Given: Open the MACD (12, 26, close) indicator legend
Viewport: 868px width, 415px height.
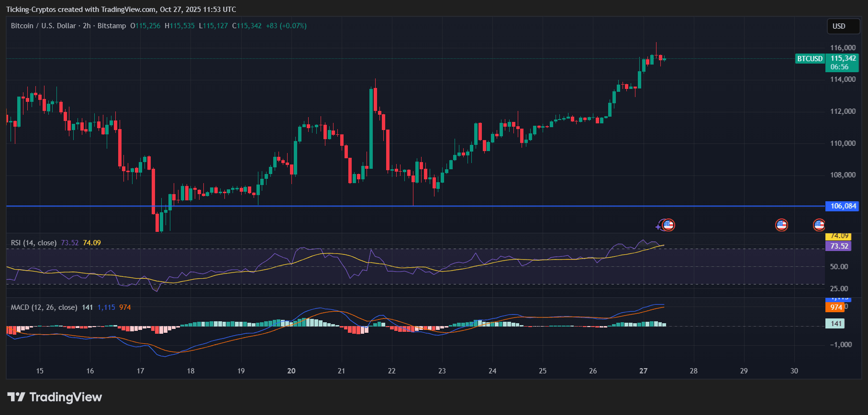Looking at the screenshot, I should pyautogui.click(x=44, y=307).
